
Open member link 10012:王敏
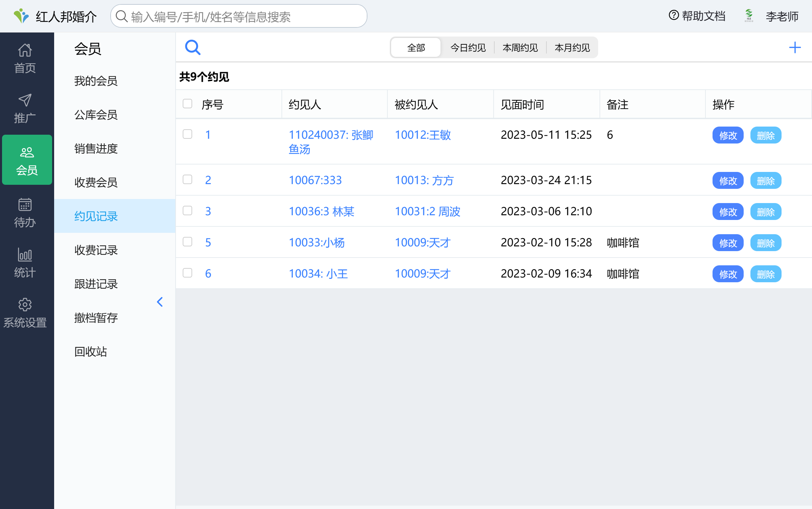(x=423, y=135)
